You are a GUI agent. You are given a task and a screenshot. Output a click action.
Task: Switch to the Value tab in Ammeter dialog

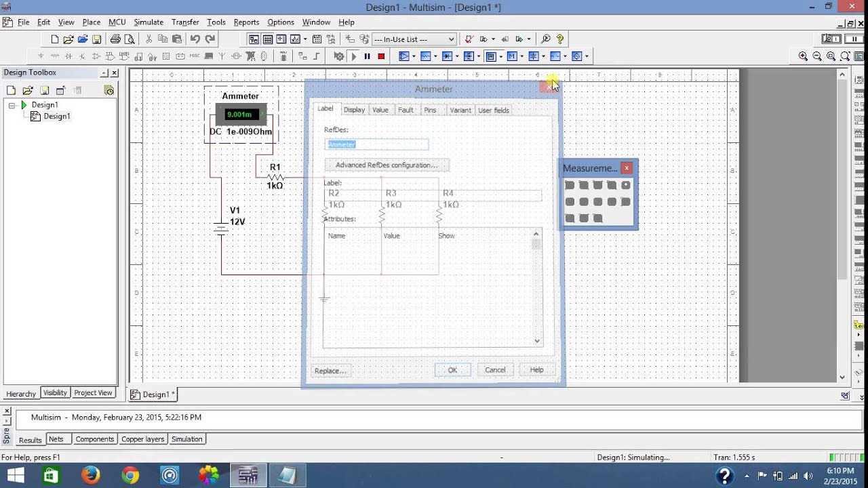tap(380, 110)
